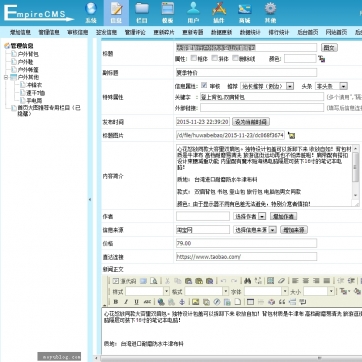Click the title image browse icon
Screen dimensions: 362x362
[292, 135]
